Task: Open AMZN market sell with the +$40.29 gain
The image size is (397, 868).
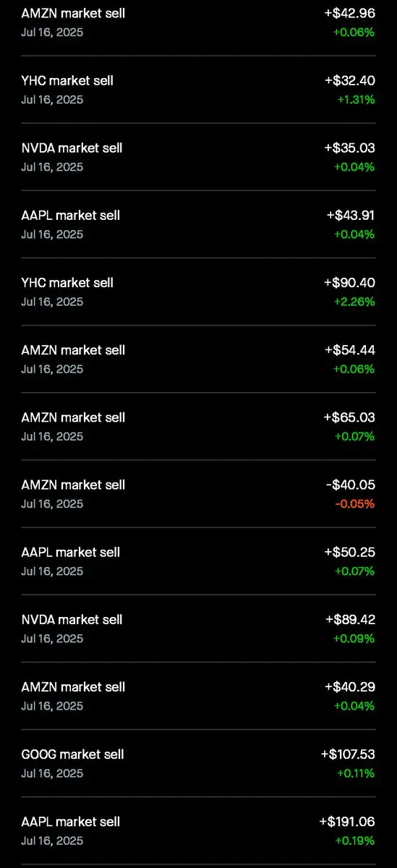Action: click(198, 696)
